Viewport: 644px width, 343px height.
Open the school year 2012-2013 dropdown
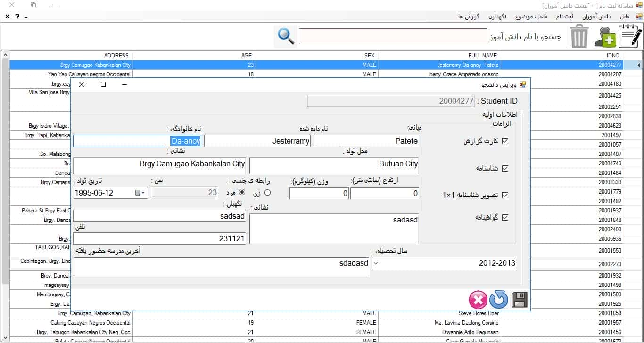tap(376, 263)
